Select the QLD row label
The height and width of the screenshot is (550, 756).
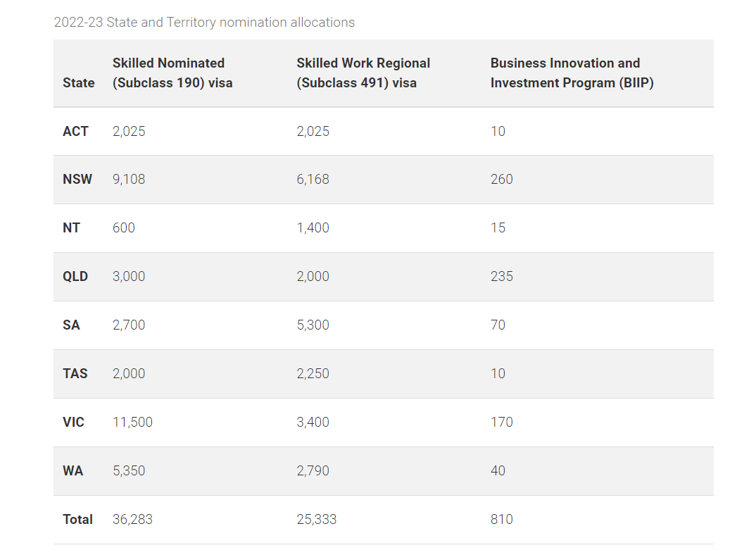[x=75, y=277]
